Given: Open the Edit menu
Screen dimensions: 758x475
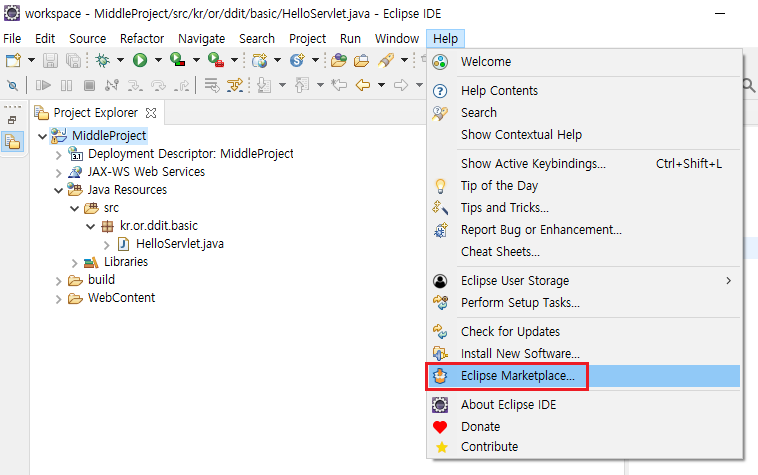Looking at the screenshot, I should coord(45,39).
